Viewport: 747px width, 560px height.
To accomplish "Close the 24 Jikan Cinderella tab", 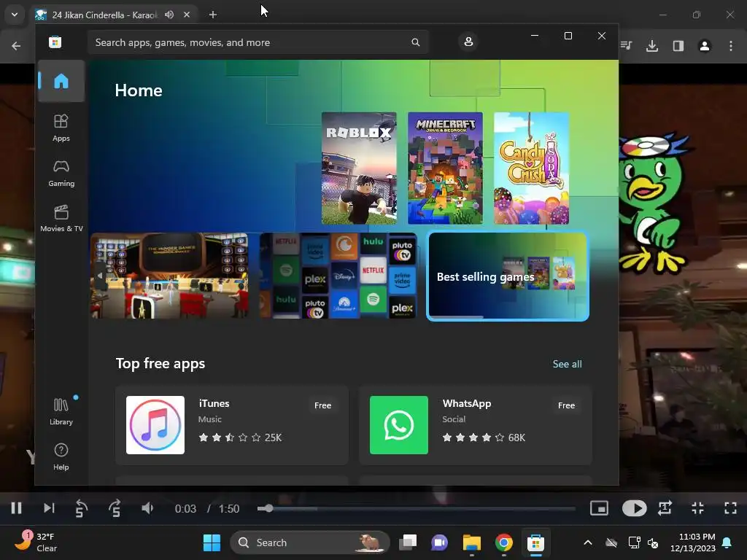I will click(x=187, y=15).
